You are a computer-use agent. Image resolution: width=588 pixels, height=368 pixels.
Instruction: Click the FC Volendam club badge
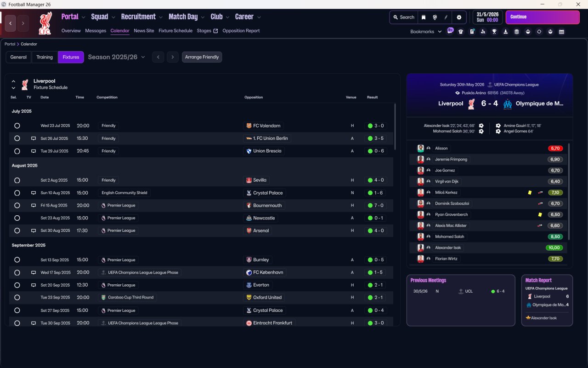click(249, 126)
